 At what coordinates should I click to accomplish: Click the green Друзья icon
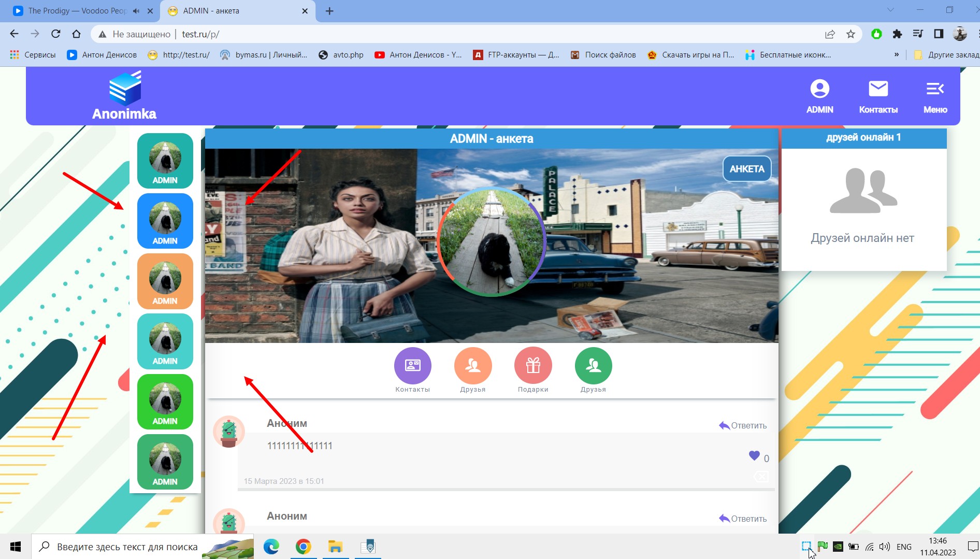click(x=593, y=366)
